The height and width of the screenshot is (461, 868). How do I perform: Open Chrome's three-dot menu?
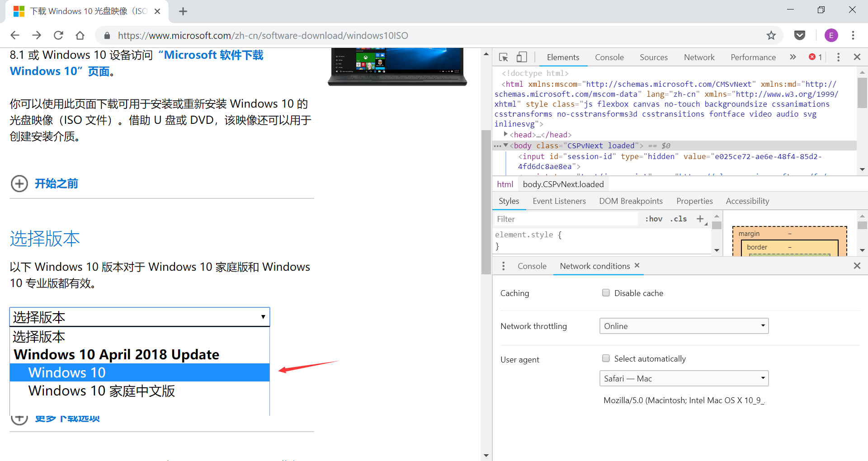click(853, 35)
